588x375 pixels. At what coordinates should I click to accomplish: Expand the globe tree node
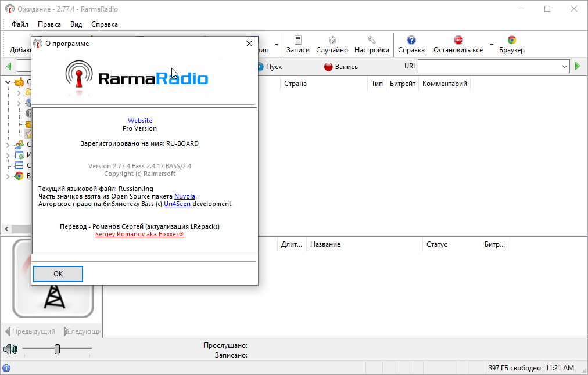pos(19,103)
